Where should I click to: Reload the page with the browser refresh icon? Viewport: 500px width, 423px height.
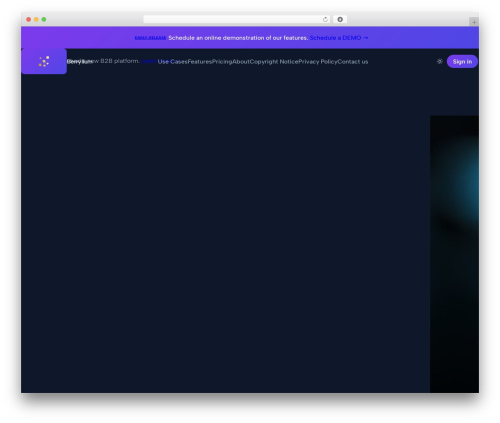[325, 19]
